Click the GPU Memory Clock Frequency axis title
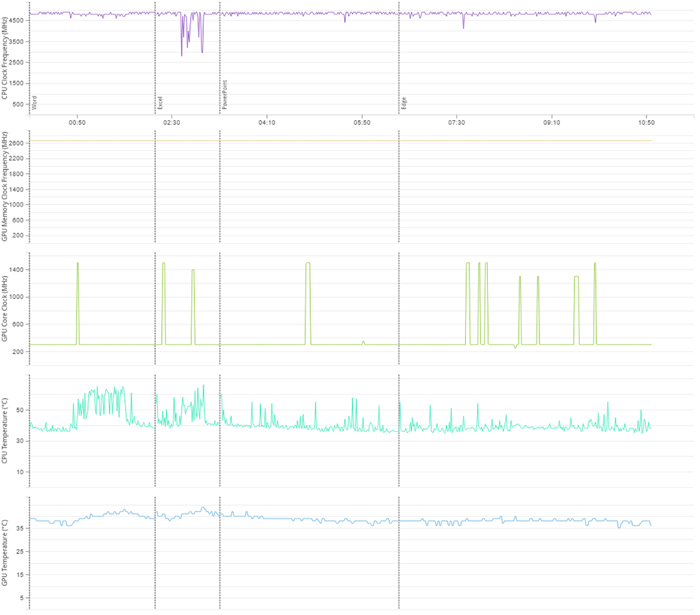The width and height of the screenshot is (700, 615). 5,185
